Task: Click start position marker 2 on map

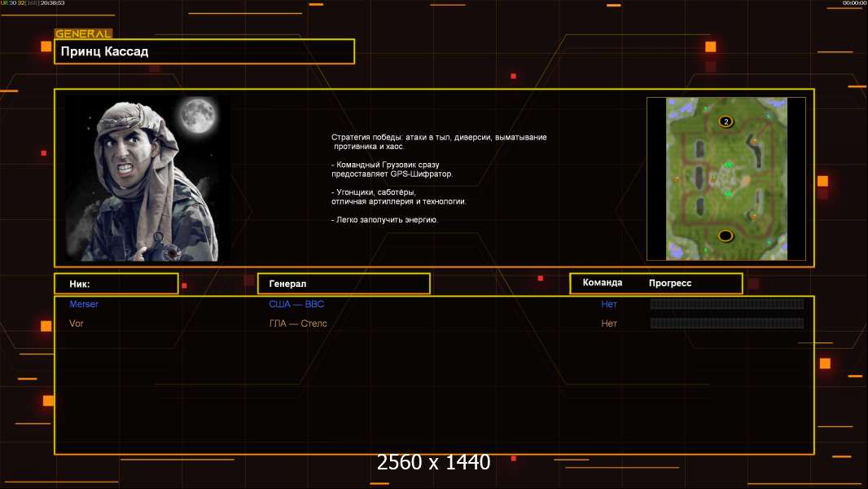Action: 726,121
